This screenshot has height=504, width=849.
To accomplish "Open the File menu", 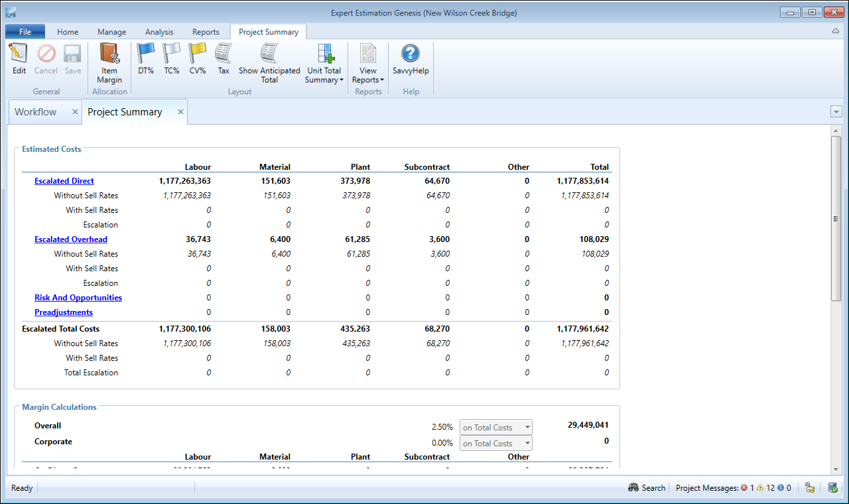I will coord(25,32).
